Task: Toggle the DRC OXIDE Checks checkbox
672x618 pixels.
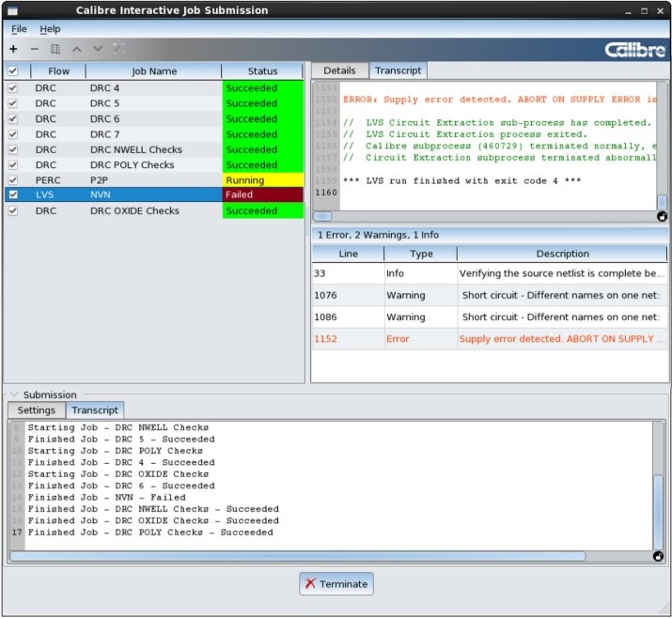Action: pos(13,210)
